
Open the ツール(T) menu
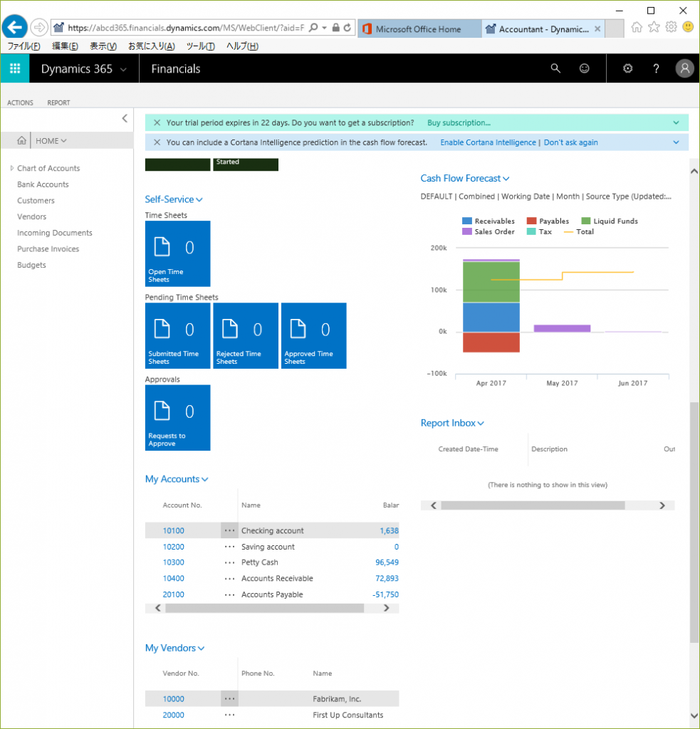(x=201, y=46)
